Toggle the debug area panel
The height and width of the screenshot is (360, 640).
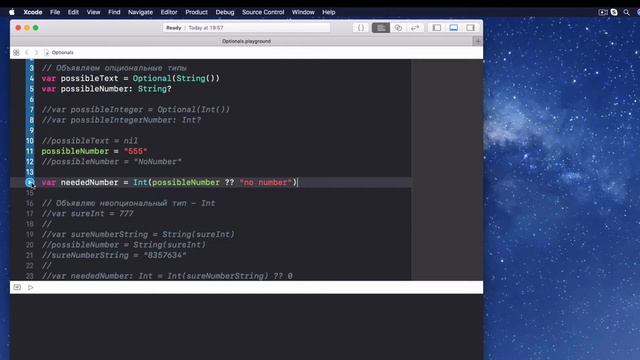pyautogui.click(x=453, y=28)
